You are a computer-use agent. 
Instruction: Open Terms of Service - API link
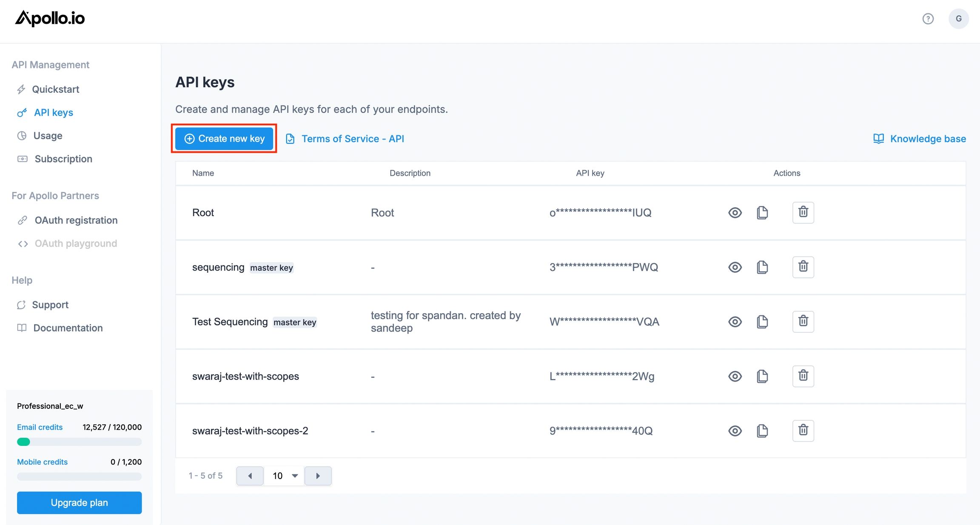(352, 139)
